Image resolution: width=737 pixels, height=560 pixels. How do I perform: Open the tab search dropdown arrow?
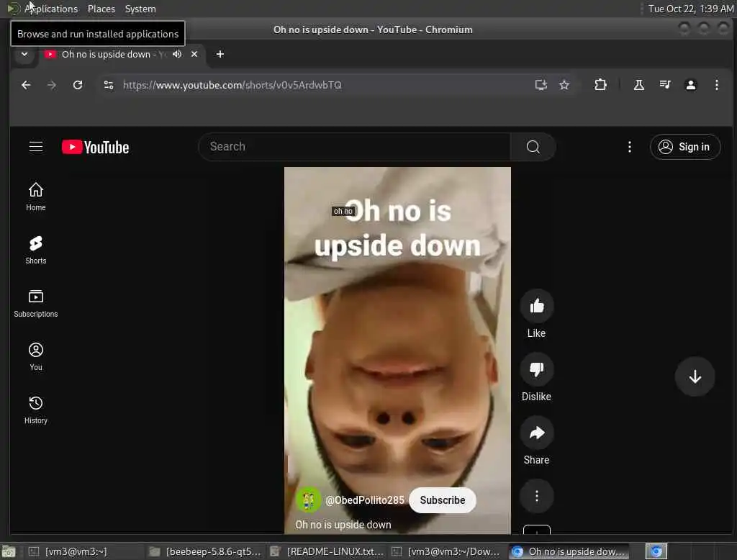tap(24, 54)
